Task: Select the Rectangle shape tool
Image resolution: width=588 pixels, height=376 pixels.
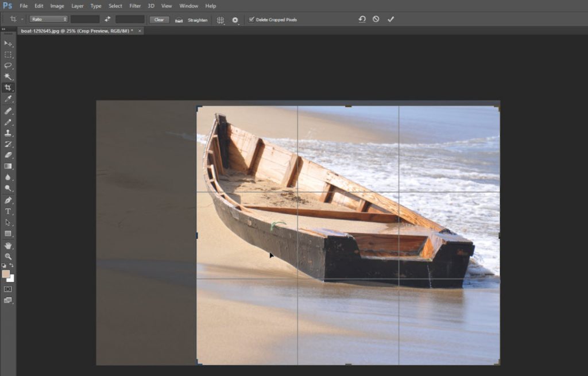Action: coord(8,234)
